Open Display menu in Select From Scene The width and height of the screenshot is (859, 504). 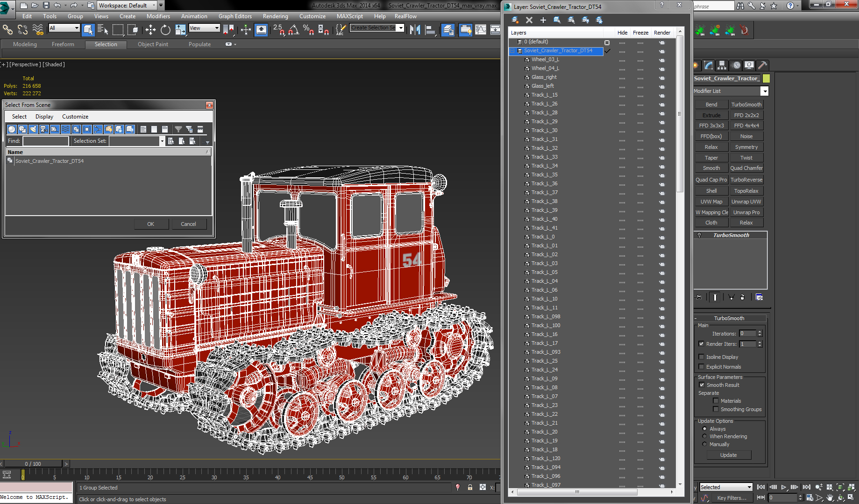coord(44,117)
